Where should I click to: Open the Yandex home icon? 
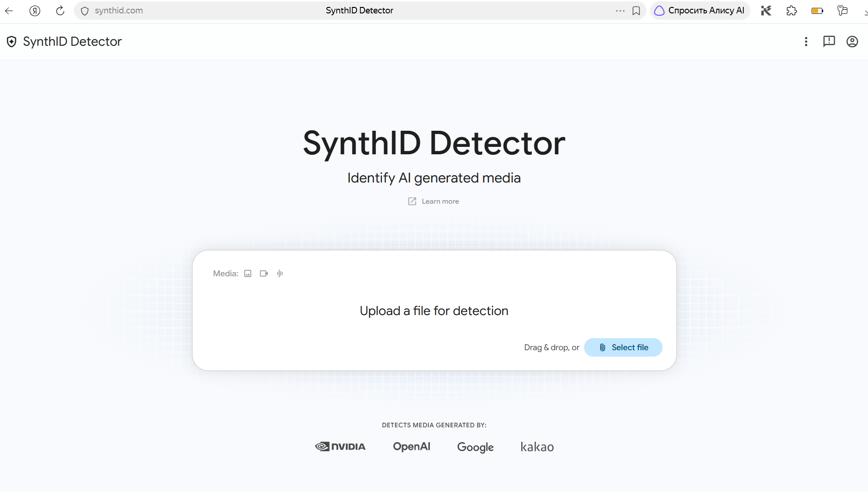pyautogui.click(x=35, y=11)
